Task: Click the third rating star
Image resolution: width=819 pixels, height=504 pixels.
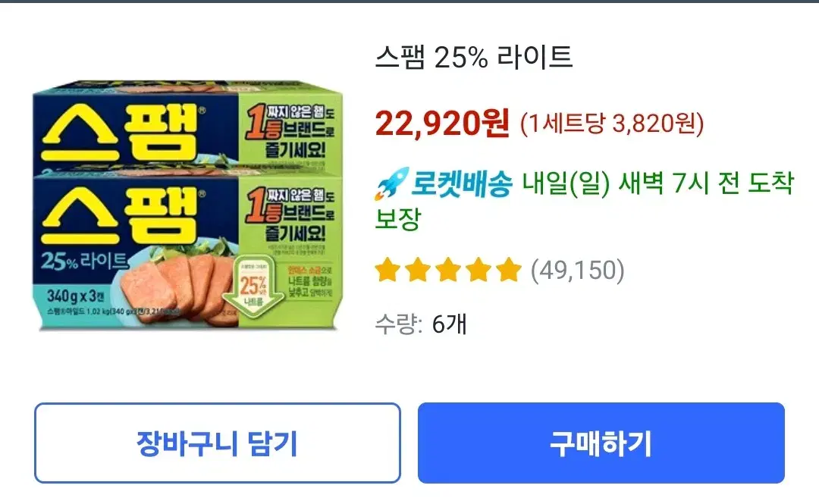Action: coord(448,270)
